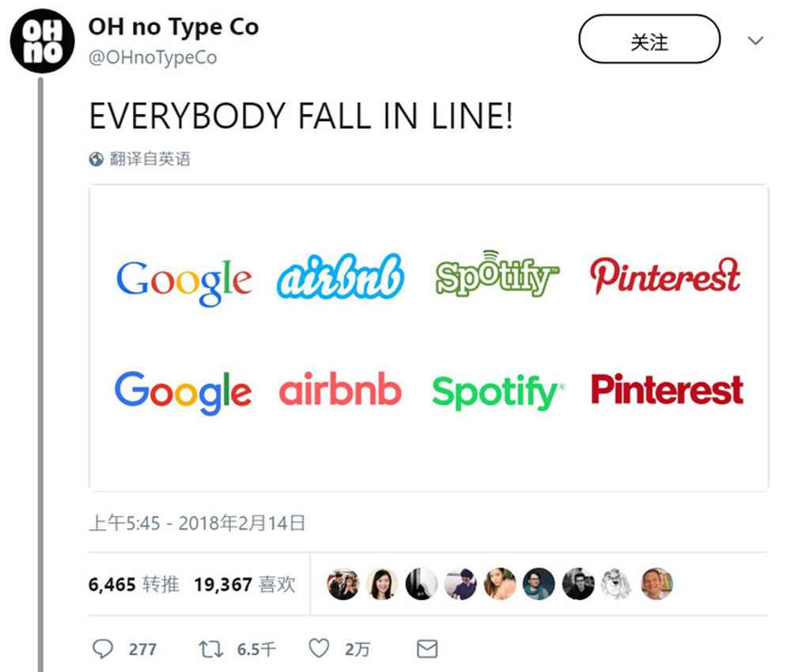The image size is (791, 672).
Task: Like the tweet with the heart icon
Action: pyautogui.click(x=319, y=649)
